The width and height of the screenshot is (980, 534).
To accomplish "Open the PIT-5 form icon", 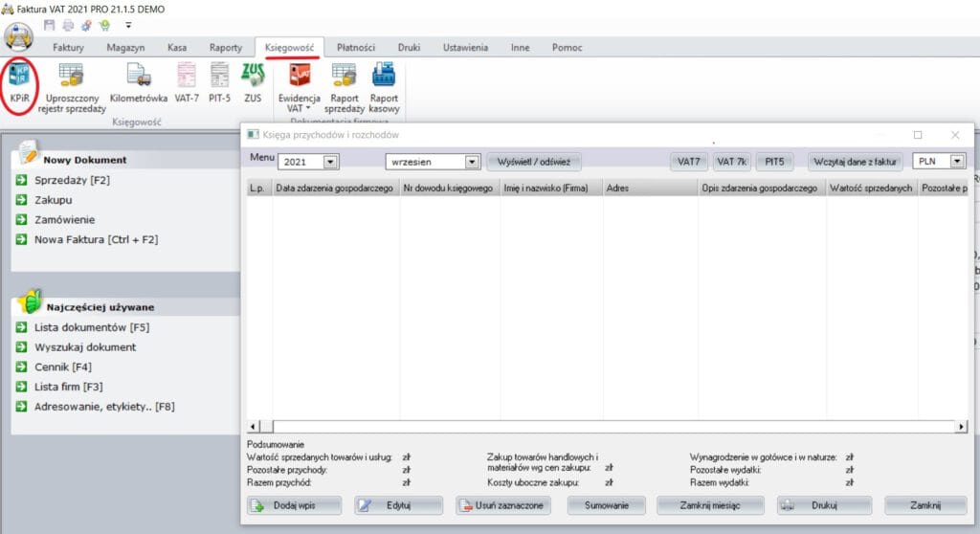I will (219, 82).
